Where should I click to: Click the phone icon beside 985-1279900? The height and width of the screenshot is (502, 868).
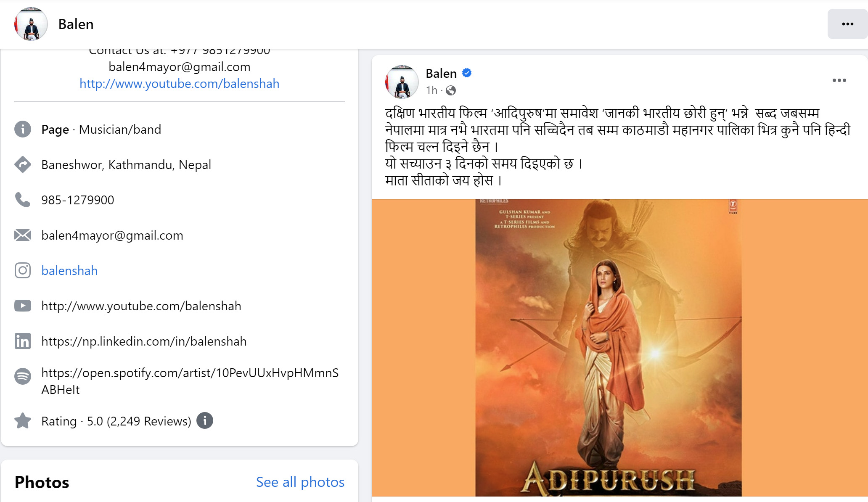coord(23,200)
